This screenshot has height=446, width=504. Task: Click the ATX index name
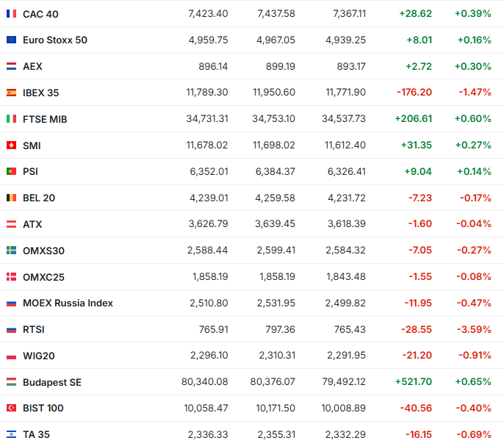32,224
